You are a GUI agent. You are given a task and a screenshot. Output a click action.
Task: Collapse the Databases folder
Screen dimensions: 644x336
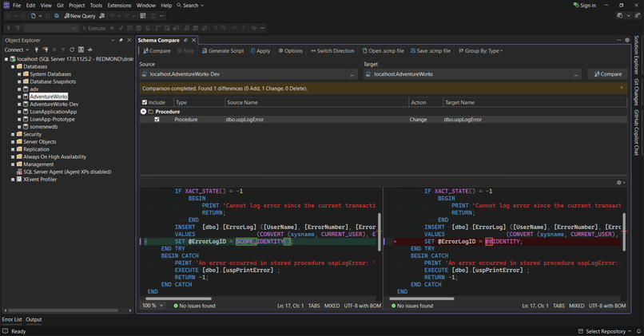(13, 66)
